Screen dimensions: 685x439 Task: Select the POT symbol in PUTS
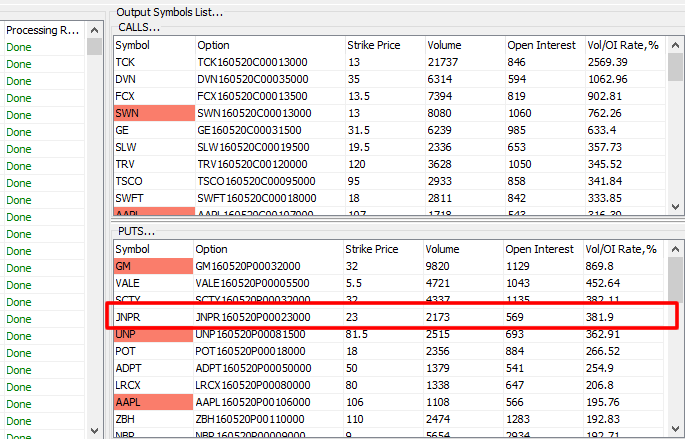125,351
